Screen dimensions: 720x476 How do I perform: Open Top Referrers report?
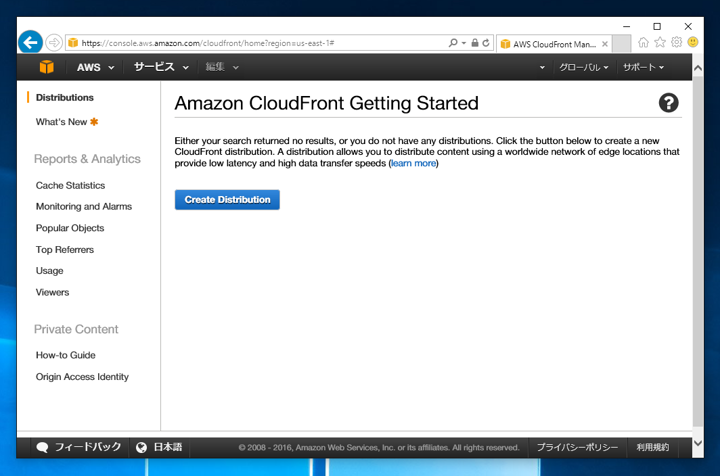[65, 250]
